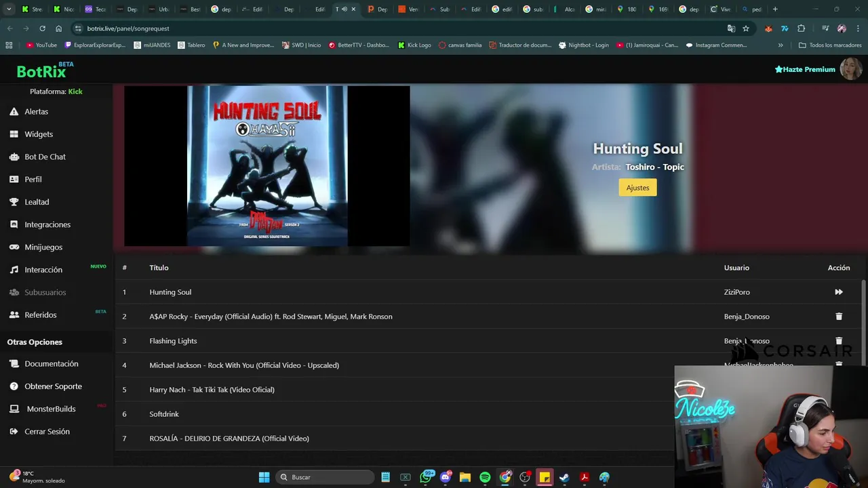Select Harry Nach Tak Tiki Tak row

tap(212, 390)
